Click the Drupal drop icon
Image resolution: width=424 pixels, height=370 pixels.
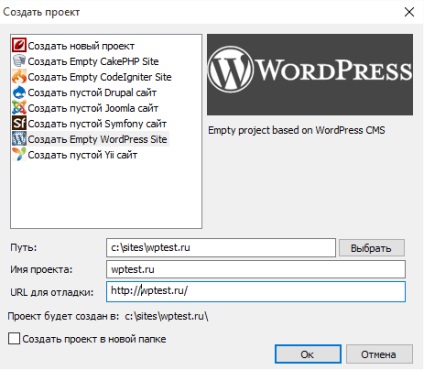(x=19, y=92)
